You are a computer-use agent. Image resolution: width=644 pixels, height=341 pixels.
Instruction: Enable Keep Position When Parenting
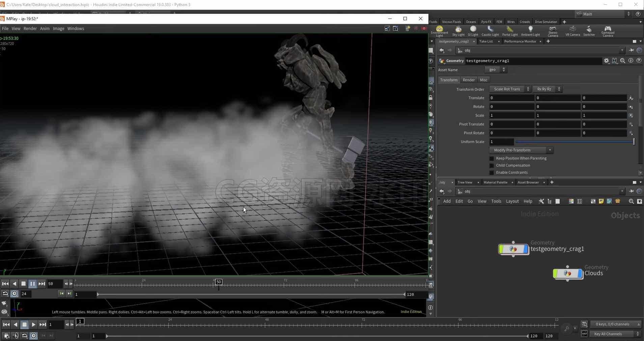[x=492, y=158]
